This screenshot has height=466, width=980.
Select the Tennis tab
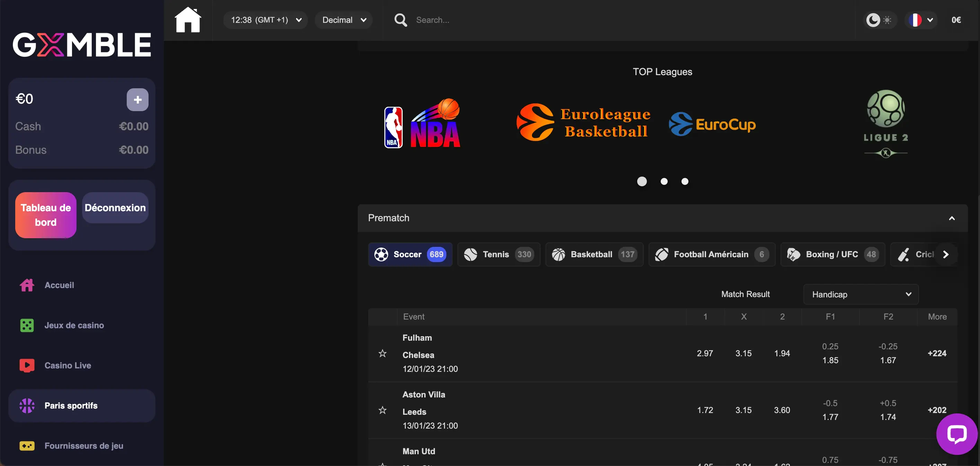coord(498,254)
